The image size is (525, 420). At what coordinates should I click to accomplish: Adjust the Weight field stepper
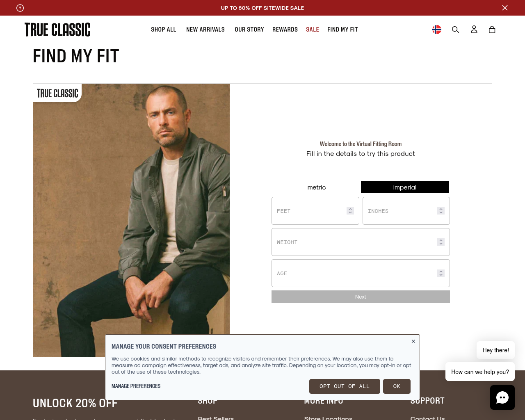[x=441, y=242]
